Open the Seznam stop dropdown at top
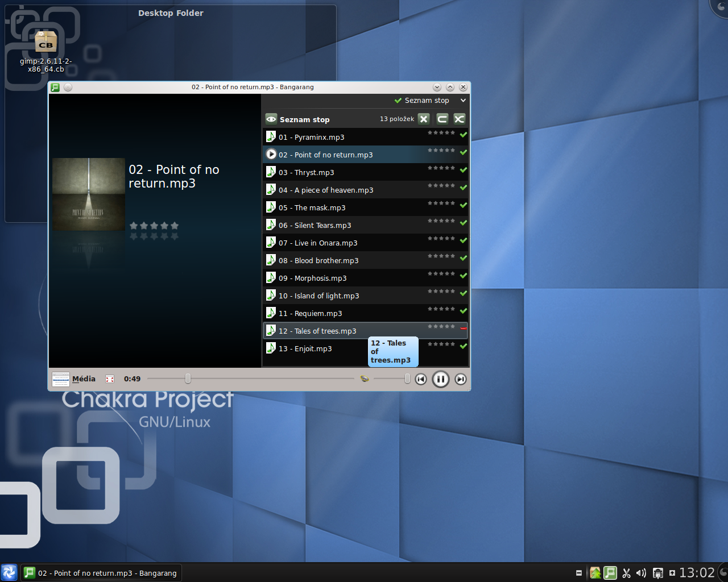Viewport: 728px width, 582px height. pos(431,101)
